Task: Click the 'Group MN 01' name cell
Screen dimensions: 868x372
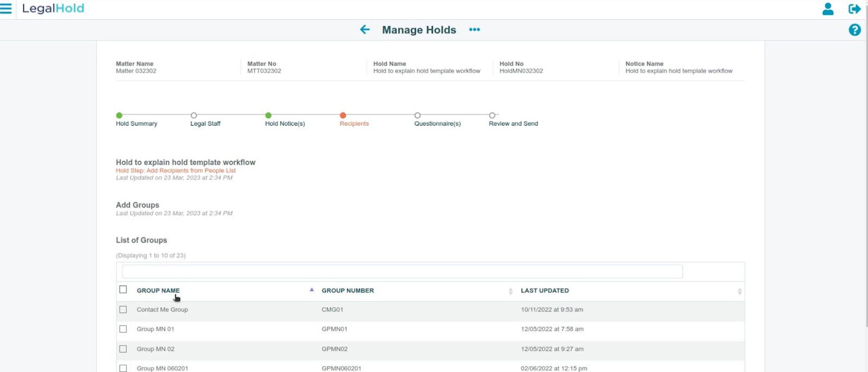Action: 155,329
